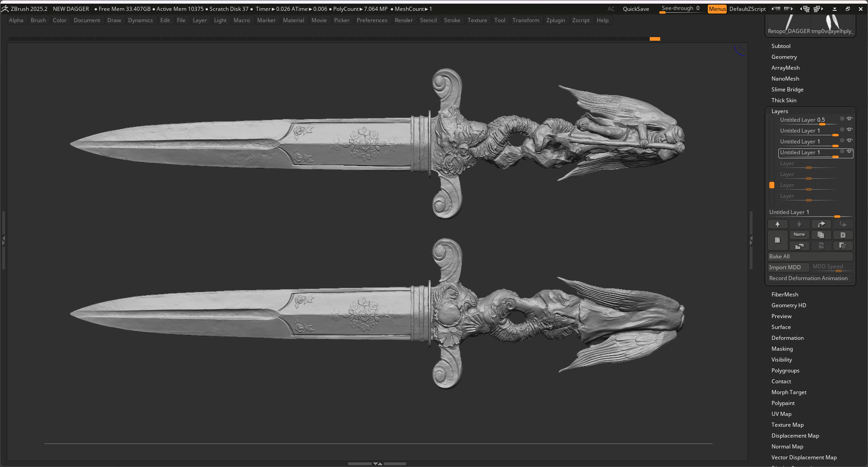
Task: Toggle record dot of selected layer row
Action: (x=842, y=151)
